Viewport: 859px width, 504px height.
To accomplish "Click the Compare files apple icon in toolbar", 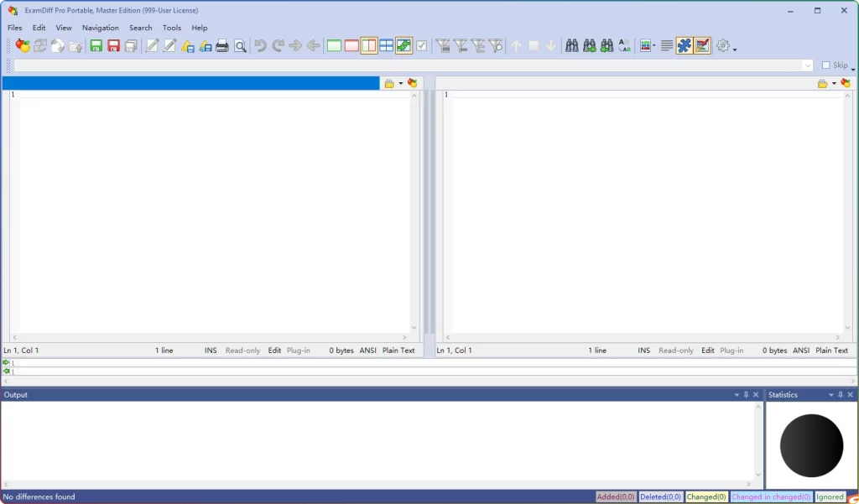I will point(23,46).
